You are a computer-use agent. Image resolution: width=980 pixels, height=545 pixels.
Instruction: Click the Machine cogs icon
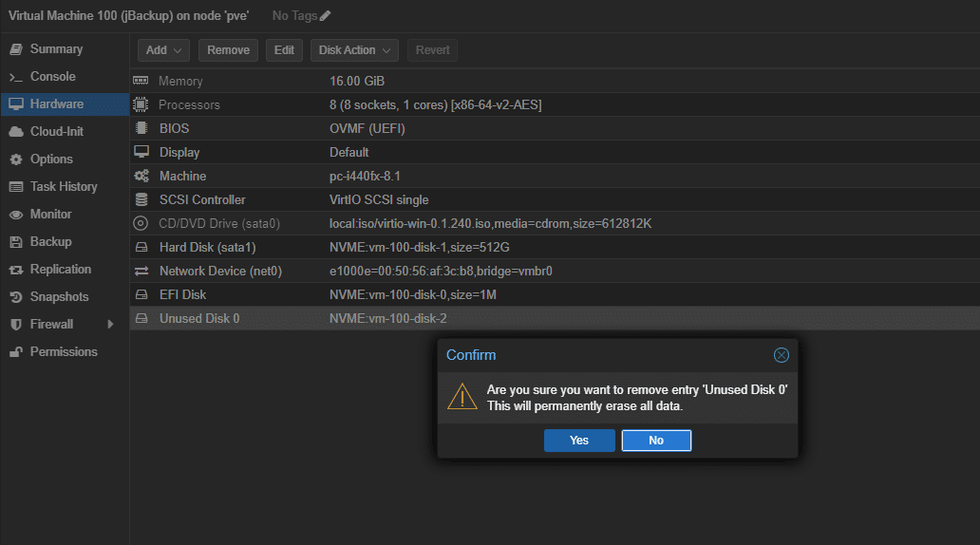pos(141,176)
